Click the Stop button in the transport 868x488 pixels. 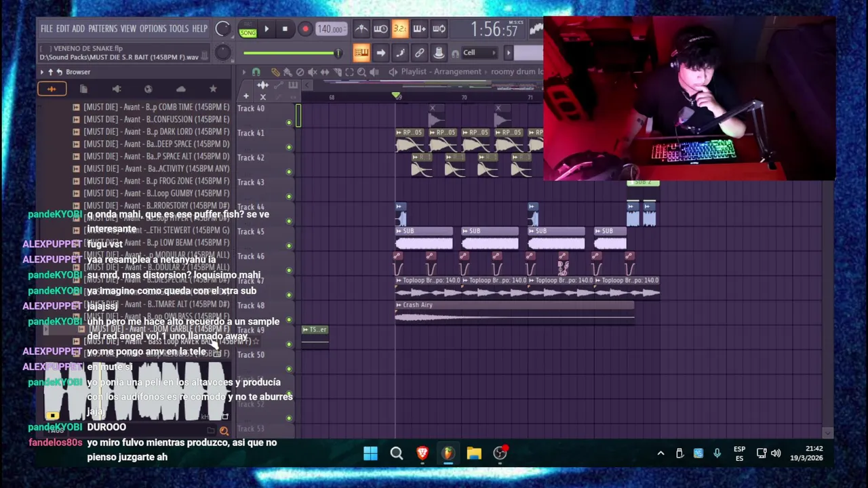coord(285,29)
